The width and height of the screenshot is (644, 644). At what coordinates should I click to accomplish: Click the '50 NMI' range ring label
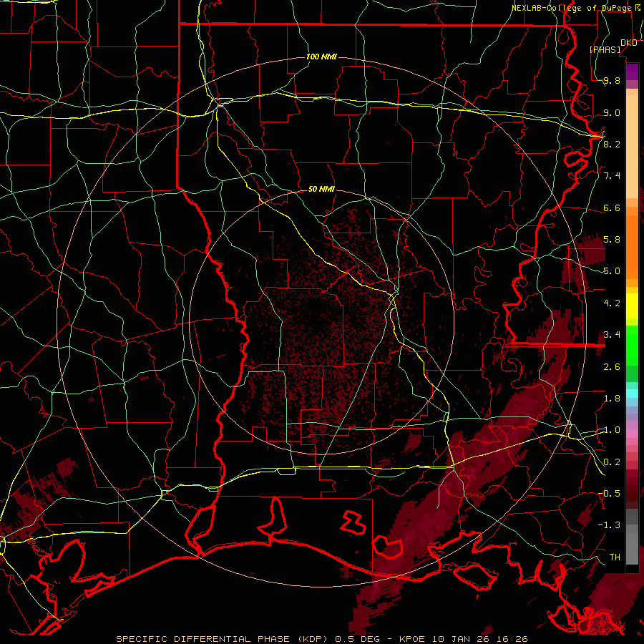click(x=321, y=189)
